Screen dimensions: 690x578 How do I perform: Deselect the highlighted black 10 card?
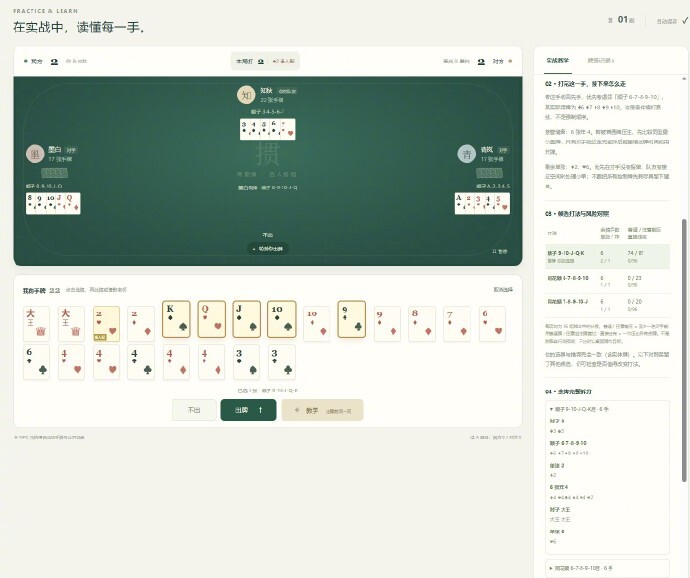(282, 319)
